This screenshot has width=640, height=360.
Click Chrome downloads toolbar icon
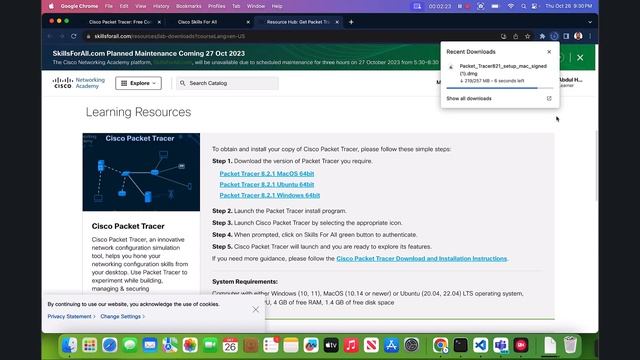click(554, 36)
